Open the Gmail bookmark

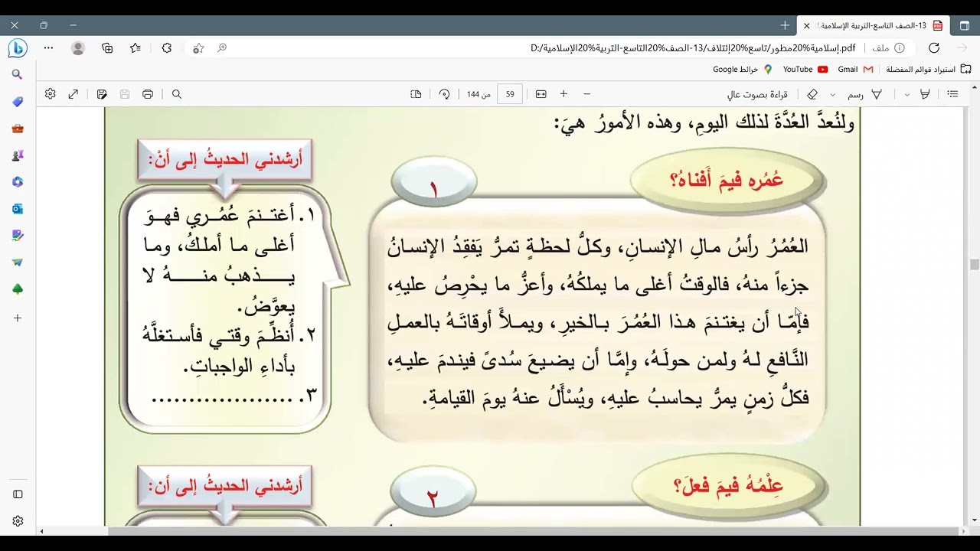tap(856, 69)
